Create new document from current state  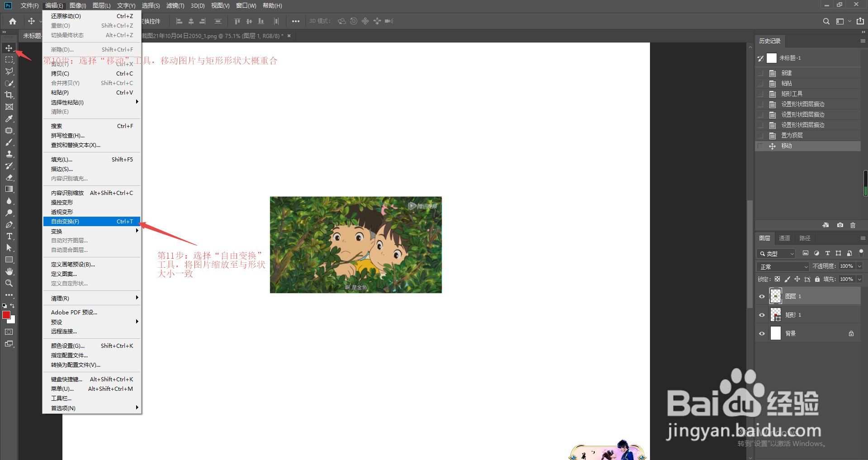(x=826, y=225)
